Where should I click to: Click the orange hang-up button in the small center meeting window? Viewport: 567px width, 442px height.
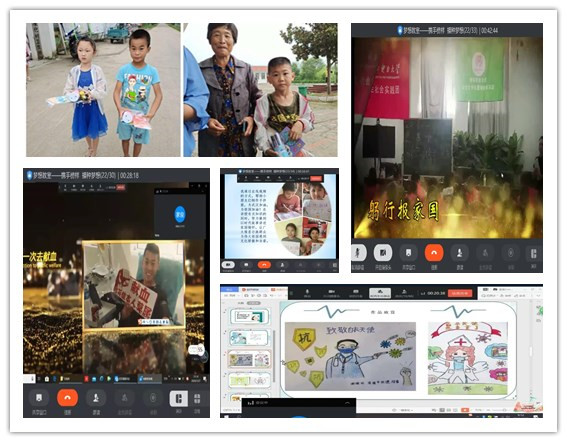coord(264,265)
